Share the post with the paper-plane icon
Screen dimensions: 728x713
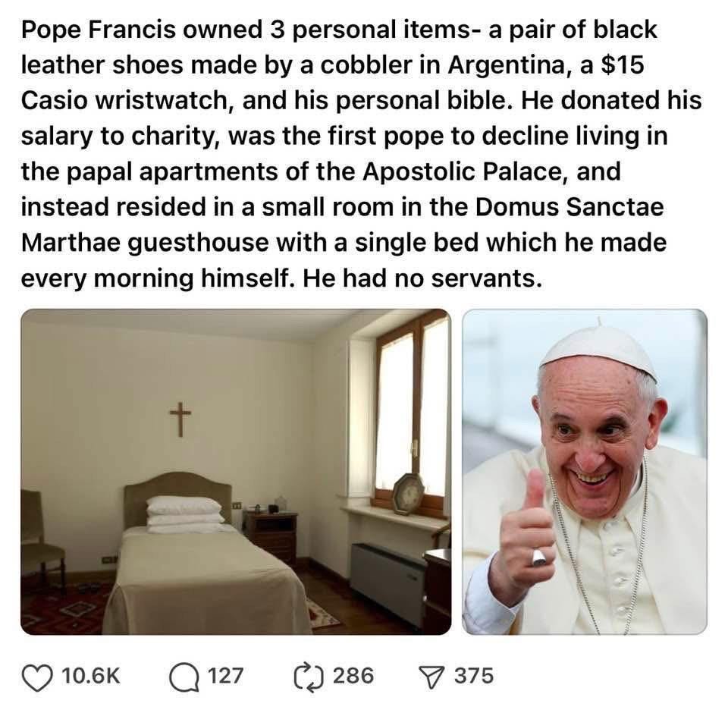coord(431,677)
